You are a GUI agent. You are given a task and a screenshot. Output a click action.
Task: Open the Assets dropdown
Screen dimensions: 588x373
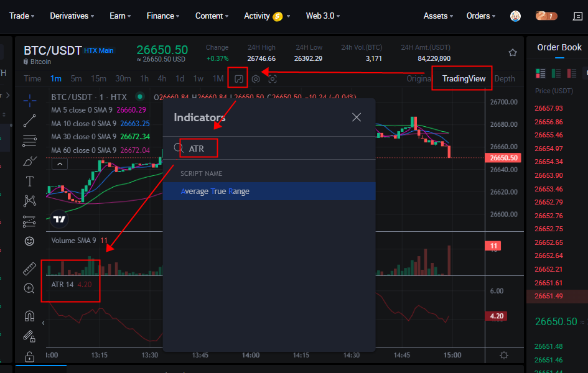coord(438,16)
